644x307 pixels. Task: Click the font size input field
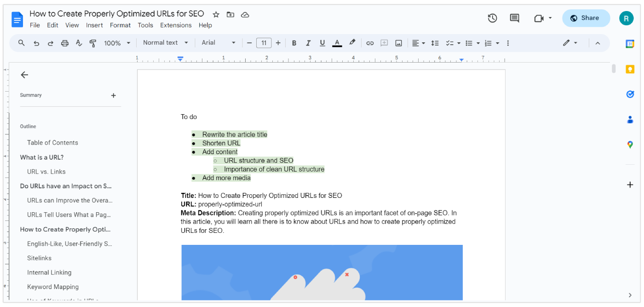(264, 43)
